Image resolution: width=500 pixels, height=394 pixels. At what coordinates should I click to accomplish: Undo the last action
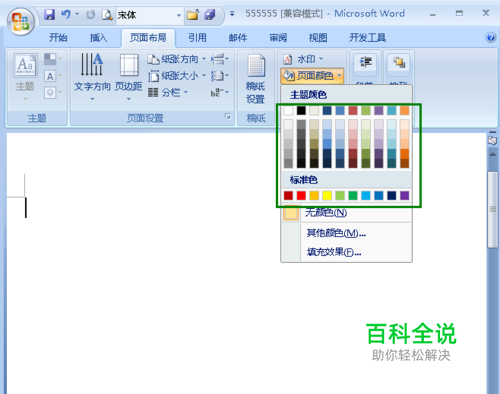point(66,14)
